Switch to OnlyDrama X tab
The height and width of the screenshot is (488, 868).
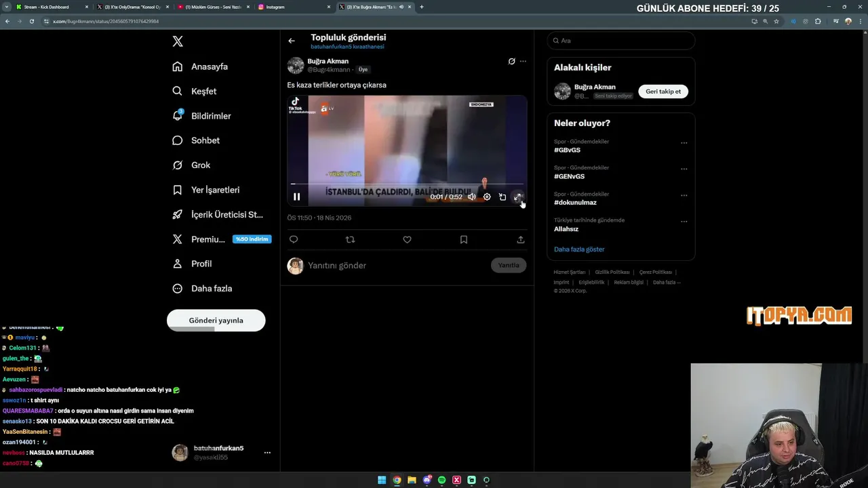[x=132, y=7]
